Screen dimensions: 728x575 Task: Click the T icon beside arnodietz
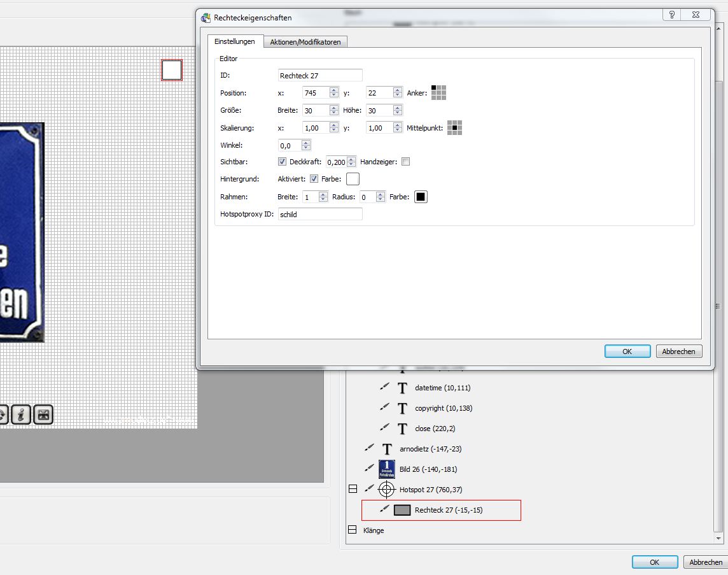click(x=387, y=449)
